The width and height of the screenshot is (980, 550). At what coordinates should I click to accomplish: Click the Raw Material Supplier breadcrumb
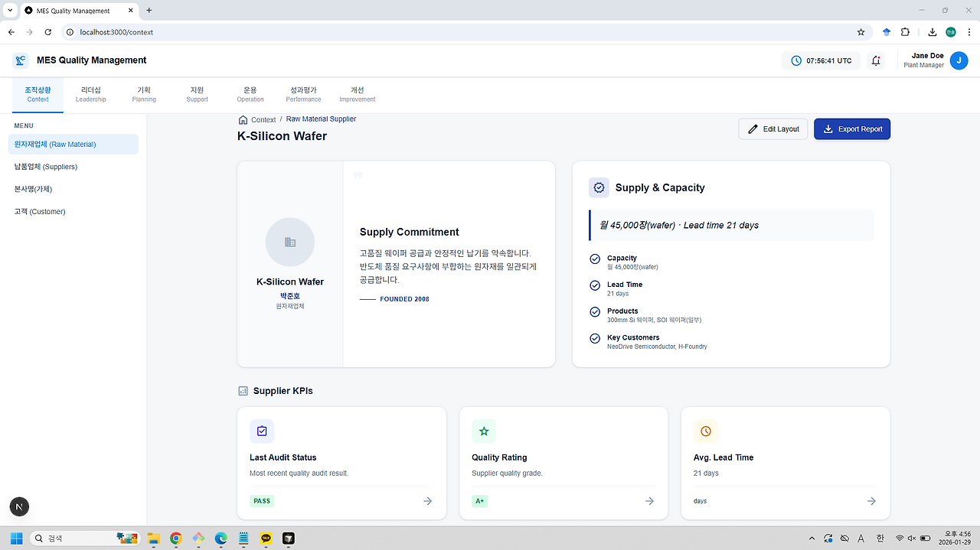[x=321, y=119]
